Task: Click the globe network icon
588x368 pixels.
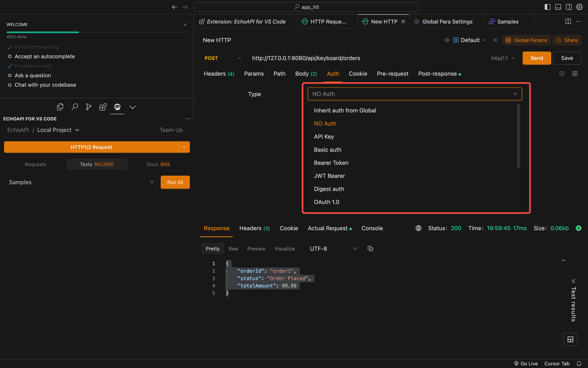Action: coord(418,228)
